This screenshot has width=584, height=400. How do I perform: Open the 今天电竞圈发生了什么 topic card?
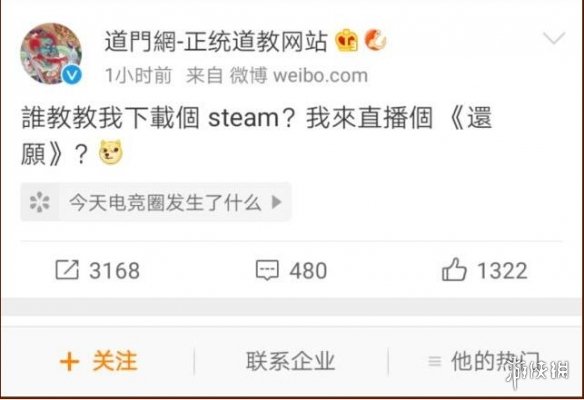(156, 202)
